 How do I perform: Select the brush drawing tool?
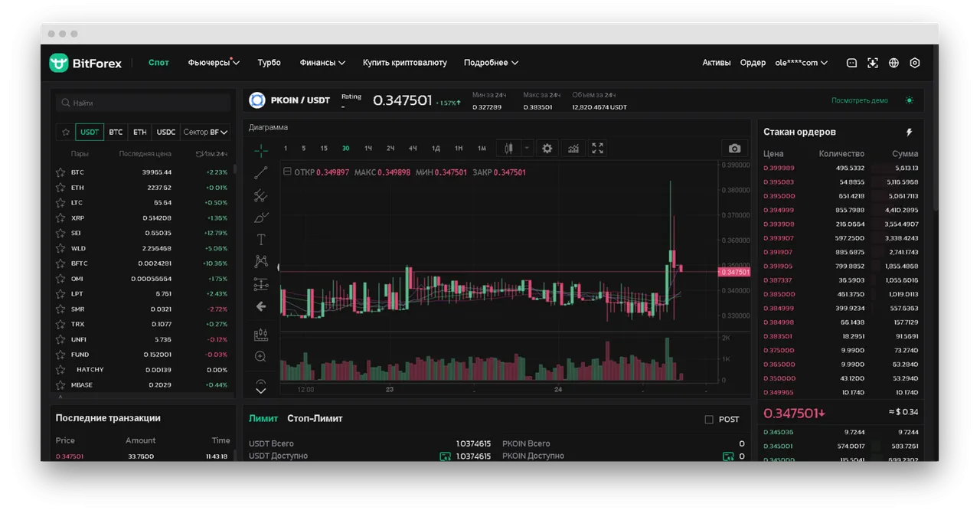click(x=261, y=217)
